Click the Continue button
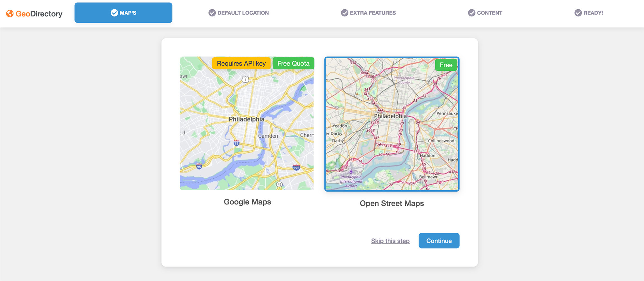The image size is (644, 281). pos(439,241)
